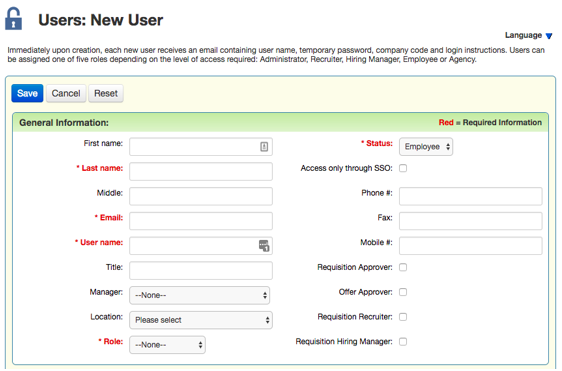Click the Users: New User heading
562x371 pixels.
[x=101, y=20]
